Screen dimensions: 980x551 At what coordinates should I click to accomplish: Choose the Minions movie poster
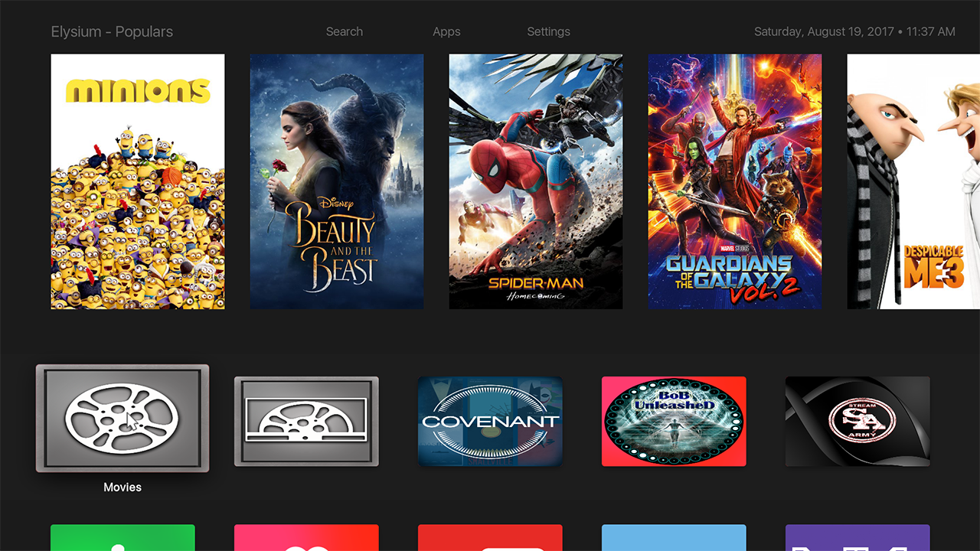coord(138,181)
